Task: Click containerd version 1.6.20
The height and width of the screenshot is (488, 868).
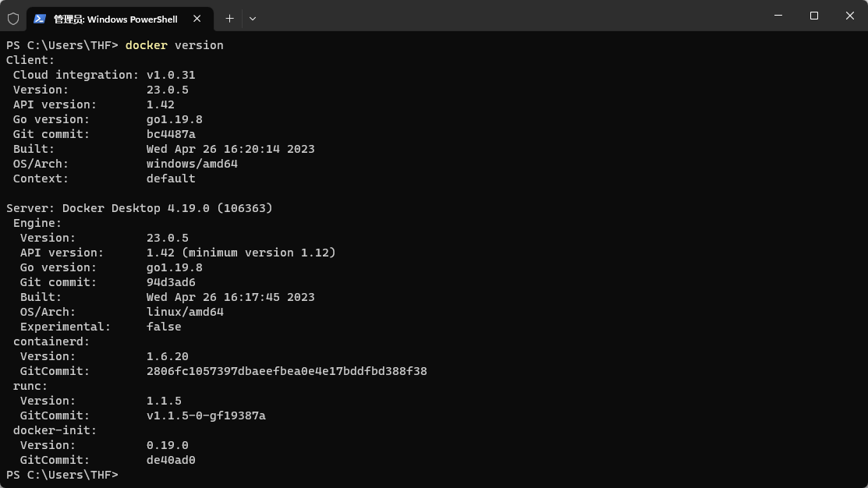Action: coord(167,356)
